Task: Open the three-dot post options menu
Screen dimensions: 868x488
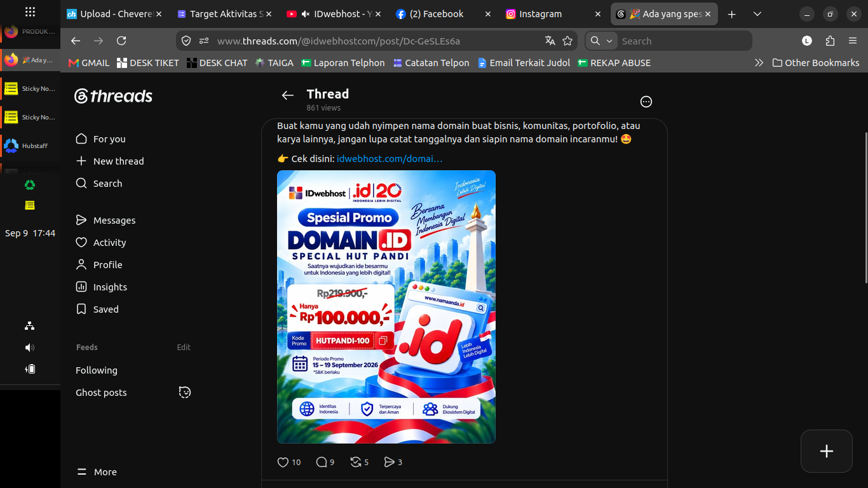Action: (646, 102)
